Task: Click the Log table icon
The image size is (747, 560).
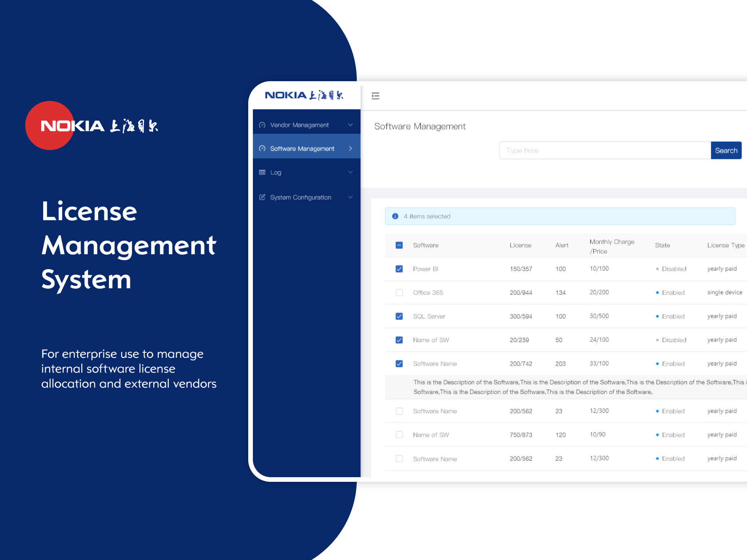Action: (262, 172)
